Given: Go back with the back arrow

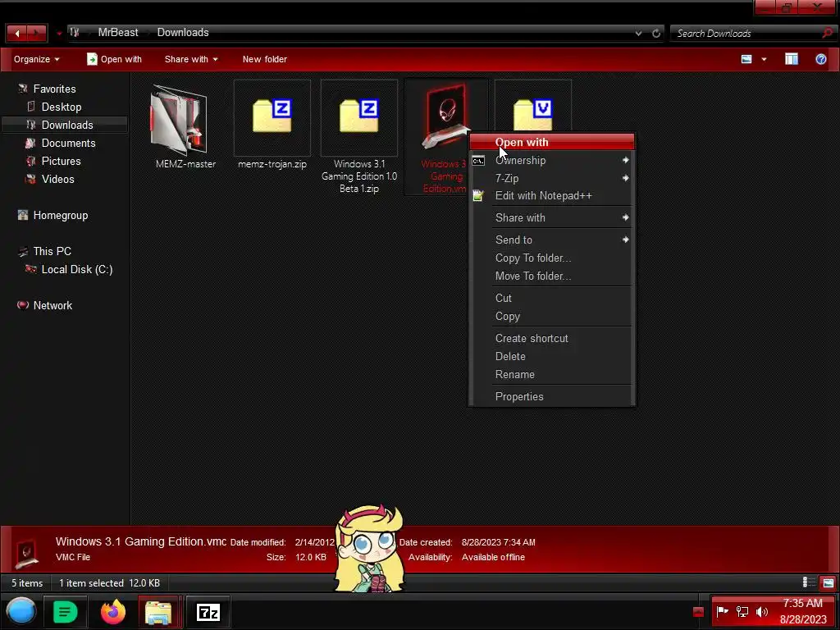Looking at the screenshot, I should tap(17, 33).
